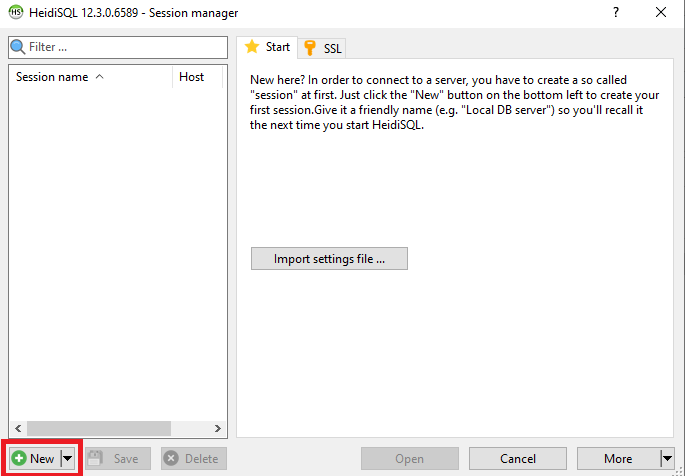Sort by Host column header

(x=197, y=77)
